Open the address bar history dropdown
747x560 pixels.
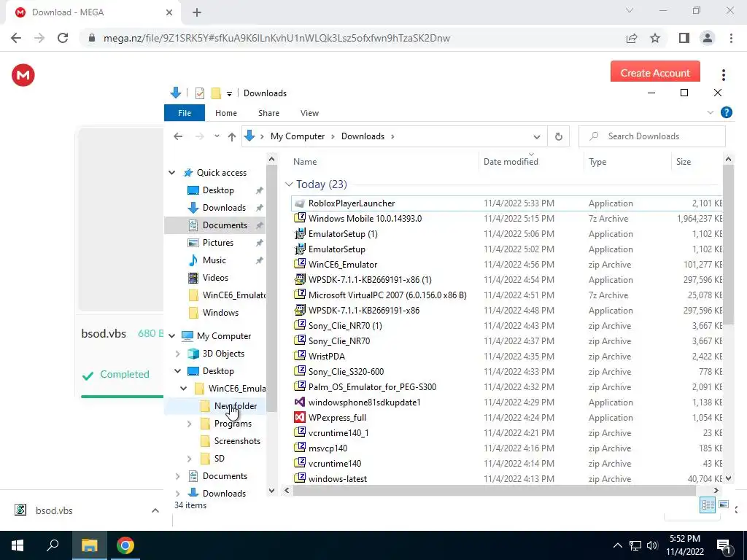click(537, 136)
